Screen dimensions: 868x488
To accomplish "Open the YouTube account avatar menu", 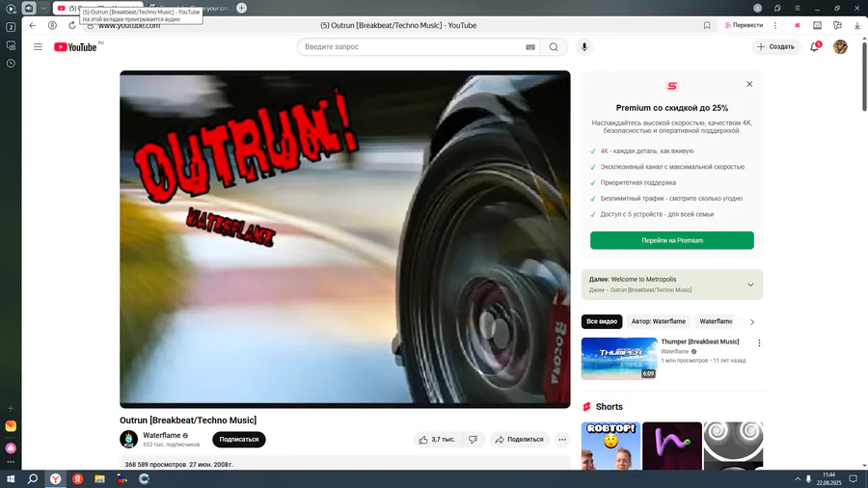I will (840, 47).
